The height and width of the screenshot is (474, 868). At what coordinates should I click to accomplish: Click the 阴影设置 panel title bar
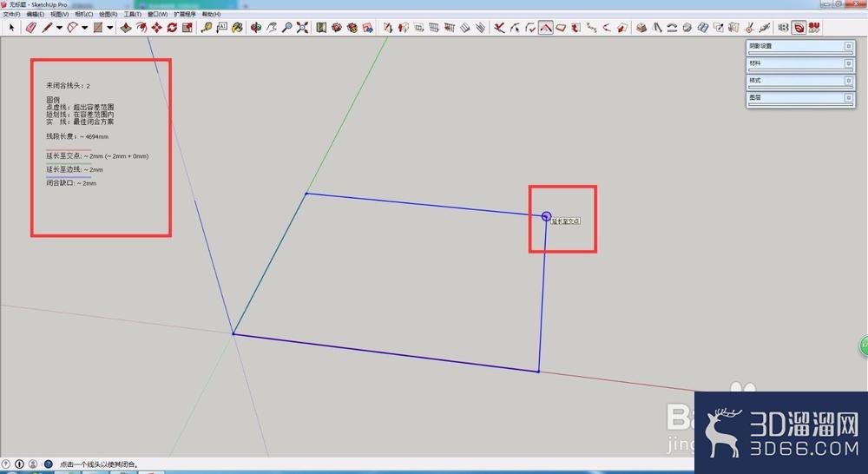[800, 47]
